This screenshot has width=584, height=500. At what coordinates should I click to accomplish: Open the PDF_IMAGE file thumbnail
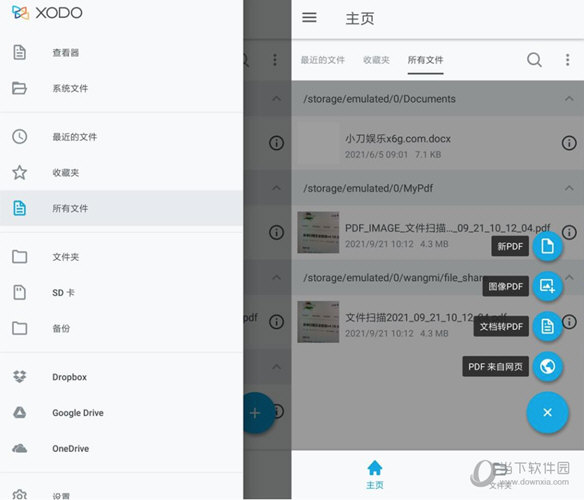click(318, 232)
